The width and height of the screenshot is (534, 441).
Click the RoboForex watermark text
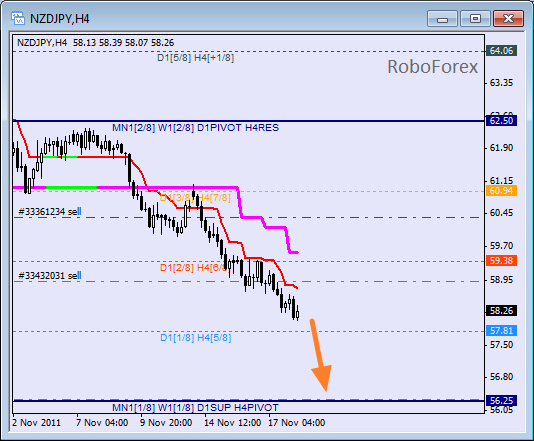[433, 67]
